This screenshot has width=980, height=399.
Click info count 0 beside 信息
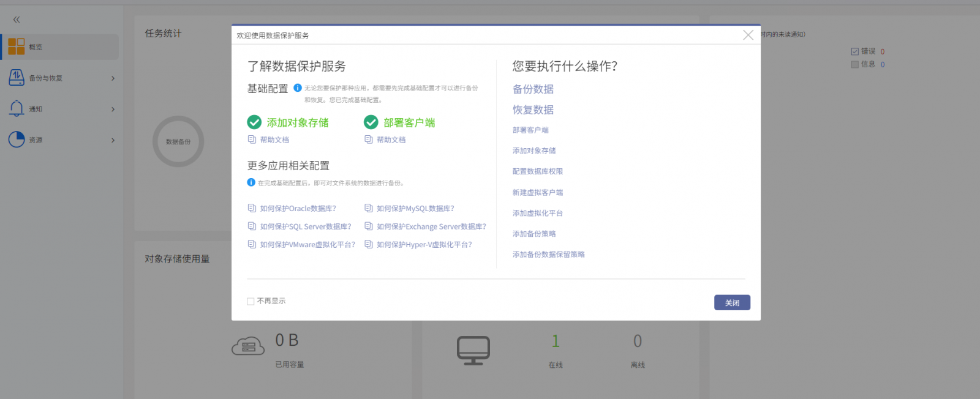883,64
